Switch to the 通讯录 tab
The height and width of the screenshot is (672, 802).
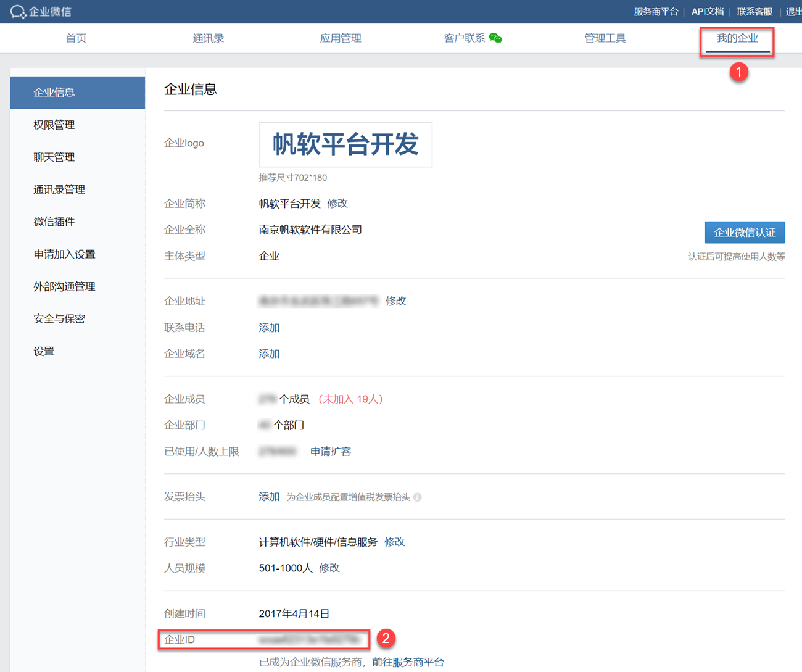(x=208, y=38)
